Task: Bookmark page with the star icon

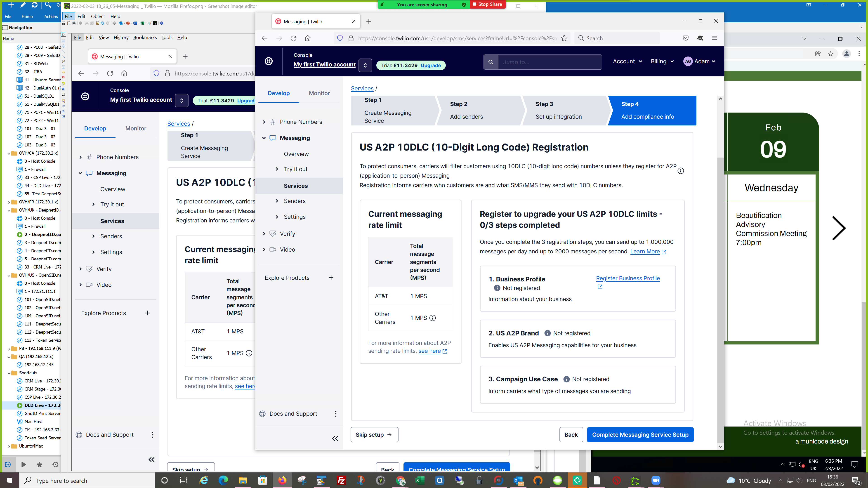Action: [564, 38]
